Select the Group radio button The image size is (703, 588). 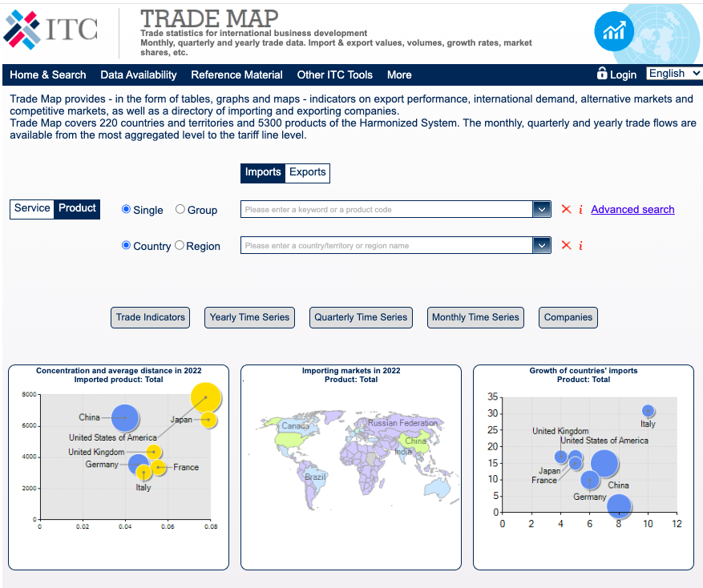click(x=180, y=209)
